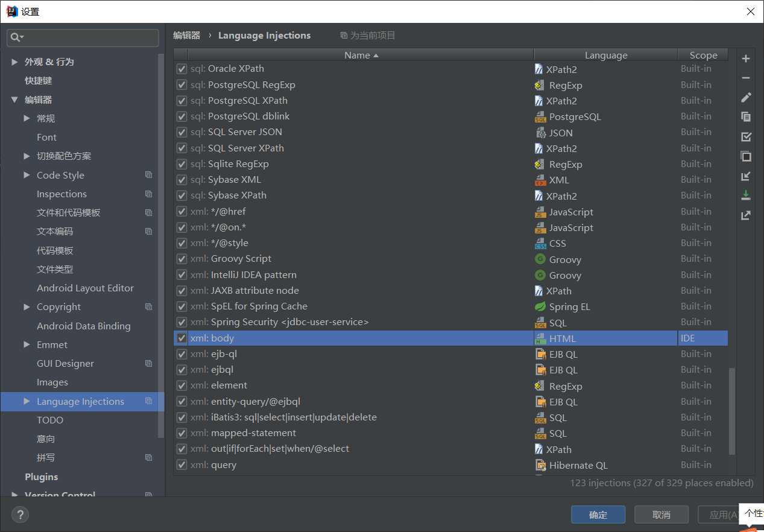Click the Disable selected injections icon
Viewport: 764px width, 532px height.
pos(746,156)
